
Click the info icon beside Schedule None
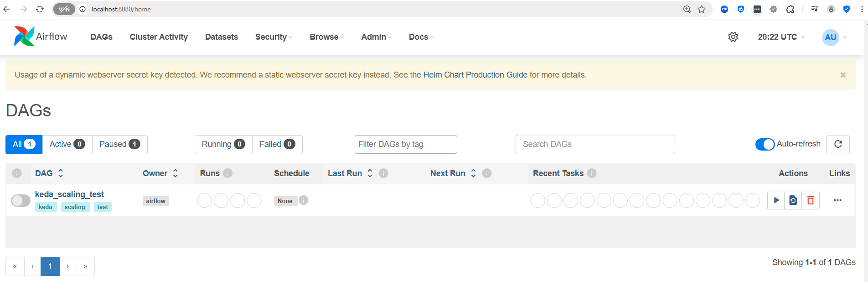tap(304, 200)
